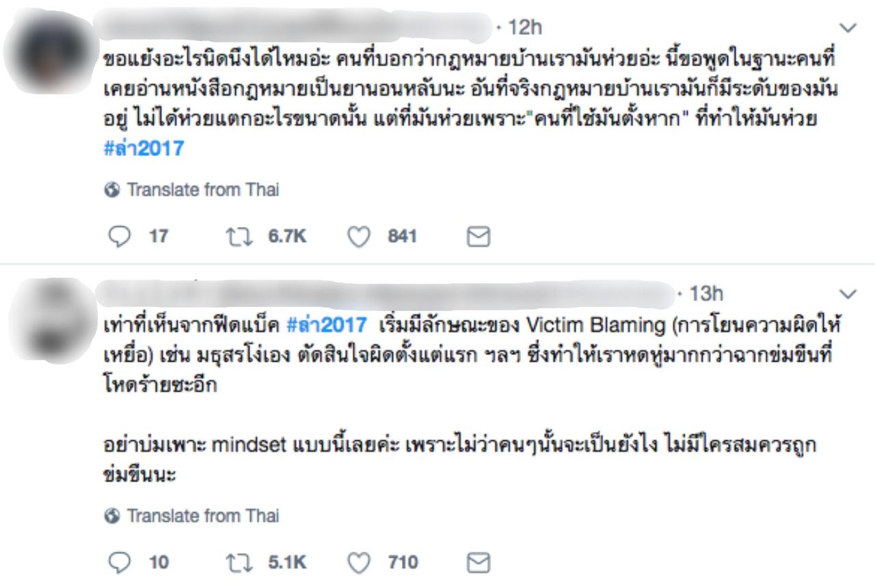
Task: Reply to the second tweet with 10 replies
Action: coord(119,563)
